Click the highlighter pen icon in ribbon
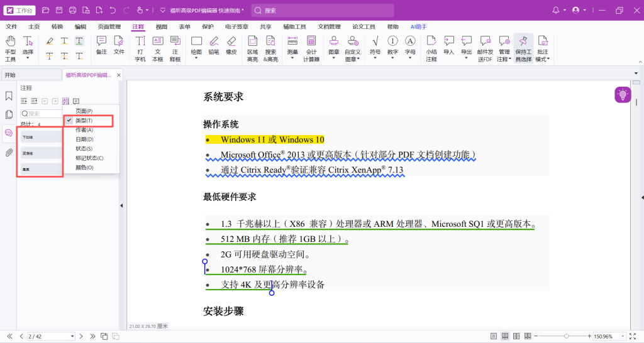644x343 pixels. (x=50, y=41)
